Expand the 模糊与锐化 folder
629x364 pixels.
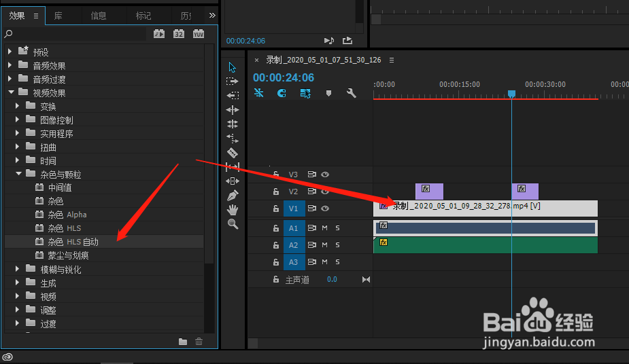click(17, 269)
